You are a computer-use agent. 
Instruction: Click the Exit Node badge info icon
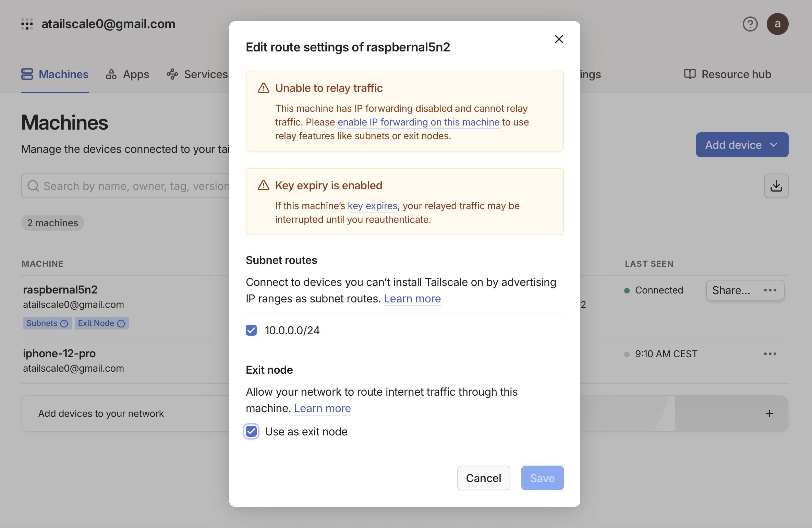pyautogui.click(x=121, y=323)
